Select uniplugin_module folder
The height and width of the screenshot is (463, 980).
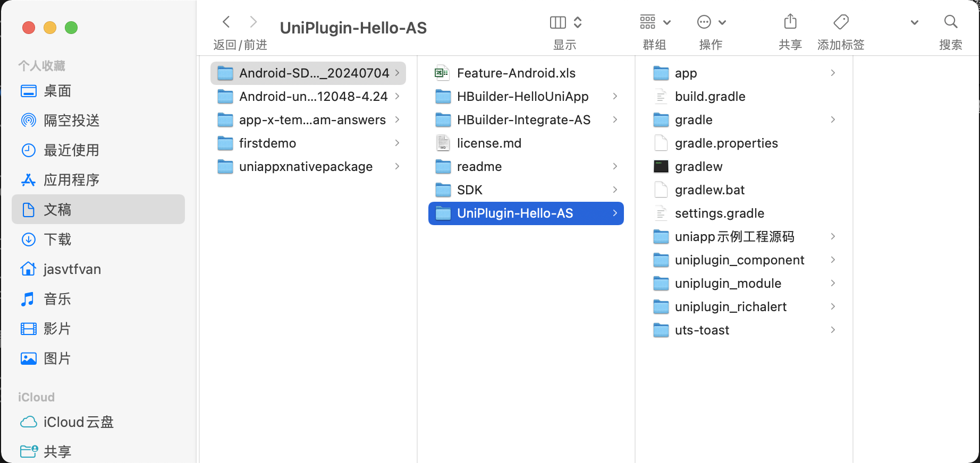click(744, 284)
